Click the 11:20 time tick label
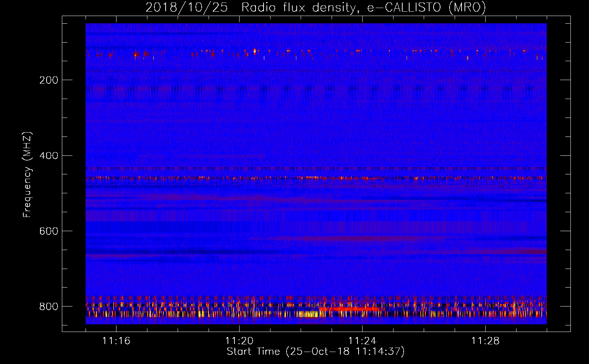589x364 pixels. [x=239, y=341]
